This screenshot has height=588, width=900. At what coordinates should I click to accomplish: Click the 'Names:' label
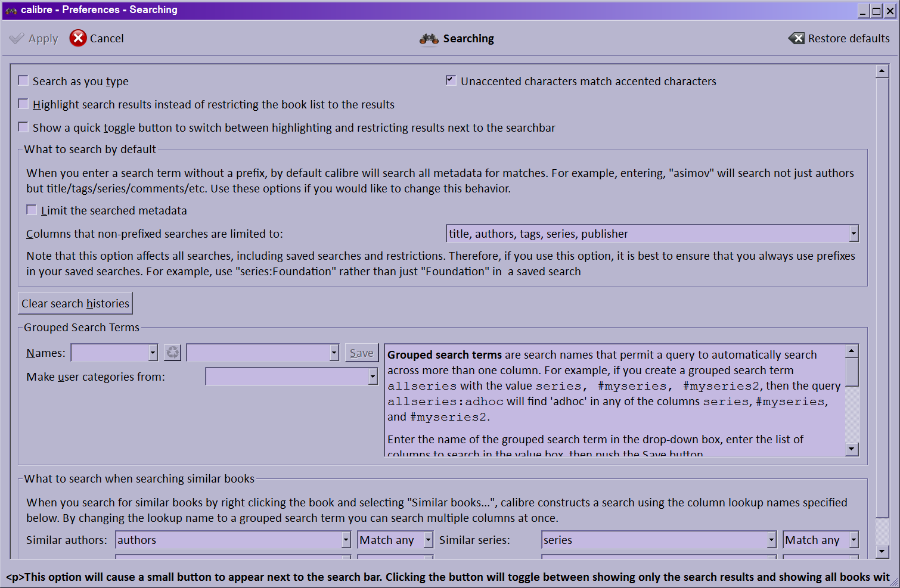pos(46,353)
